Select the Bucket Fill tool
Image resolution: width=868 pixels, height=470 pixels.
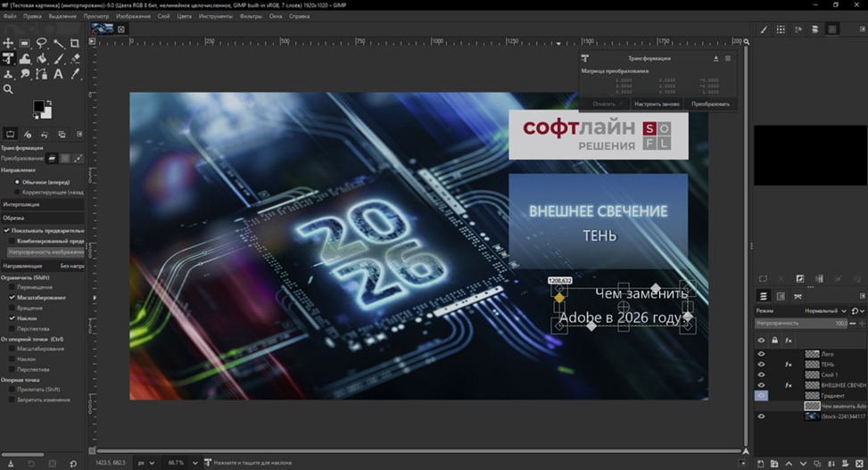[x=42, y=59]
